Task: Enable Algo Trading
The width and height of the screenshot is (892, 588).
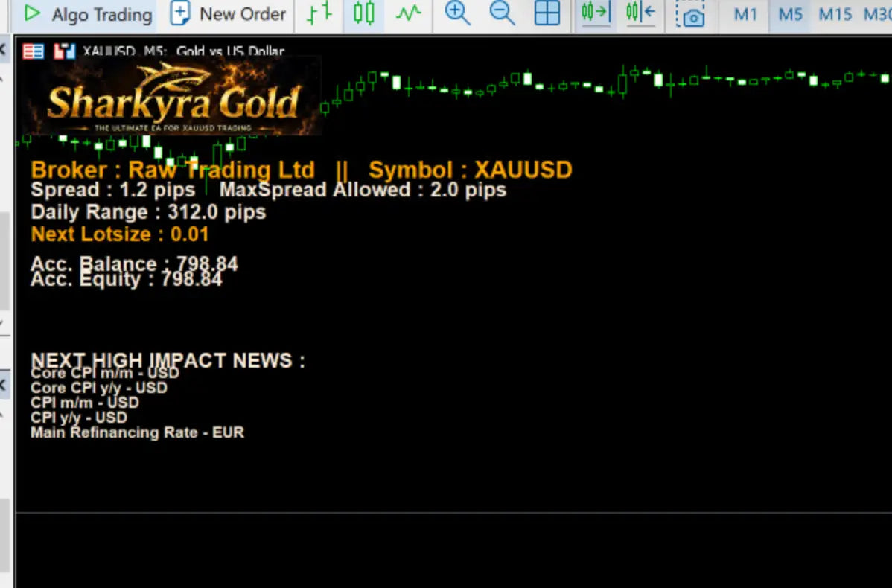Action: pos(87,14)
